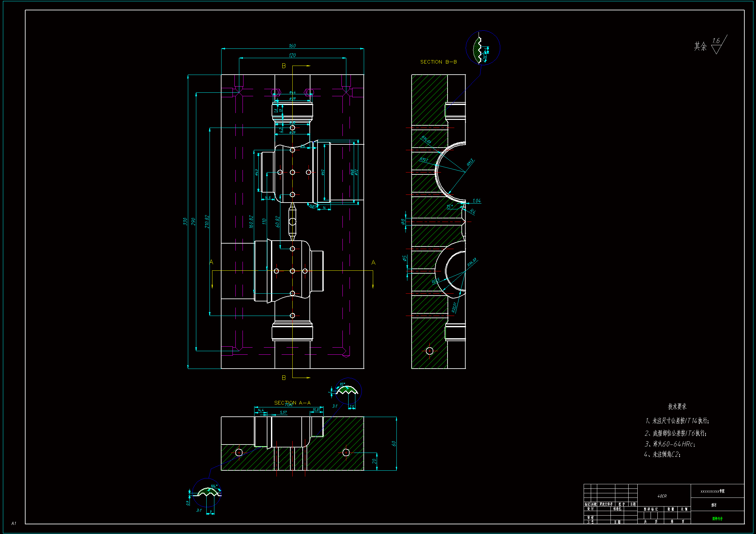Click the 60 height dimension on section A-A
756x534 pixels.
point(394,444)
